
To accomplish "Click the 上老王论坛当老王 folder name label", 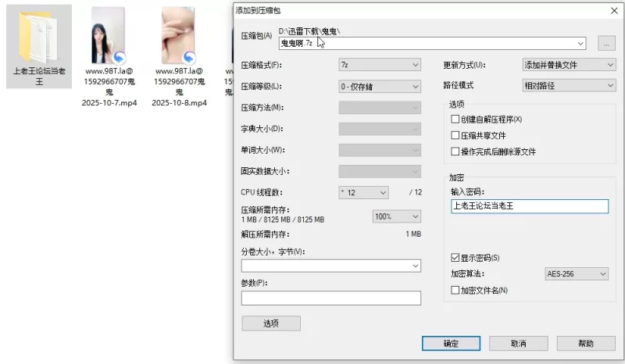I will 39,76.
